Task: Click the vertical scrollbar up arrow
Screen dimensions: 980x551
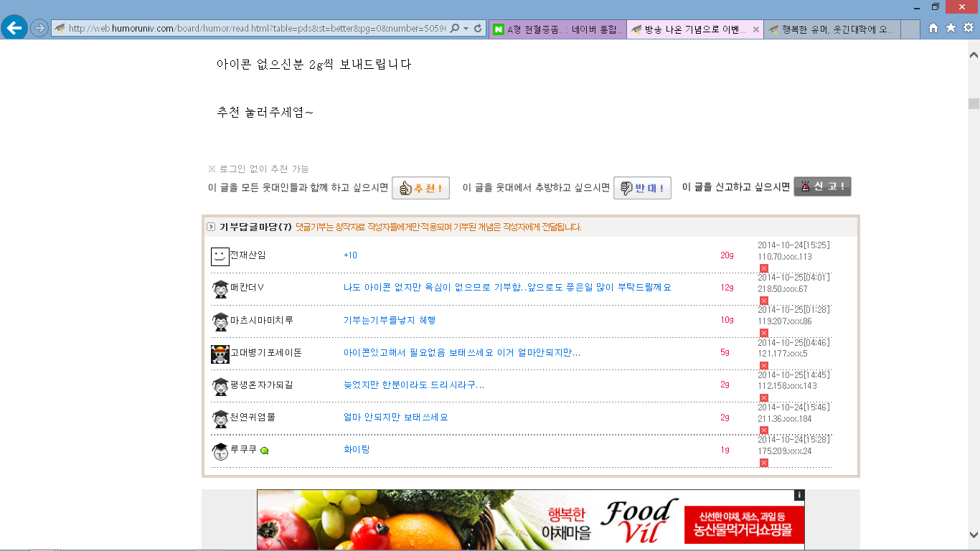Action: coord(974,55)
